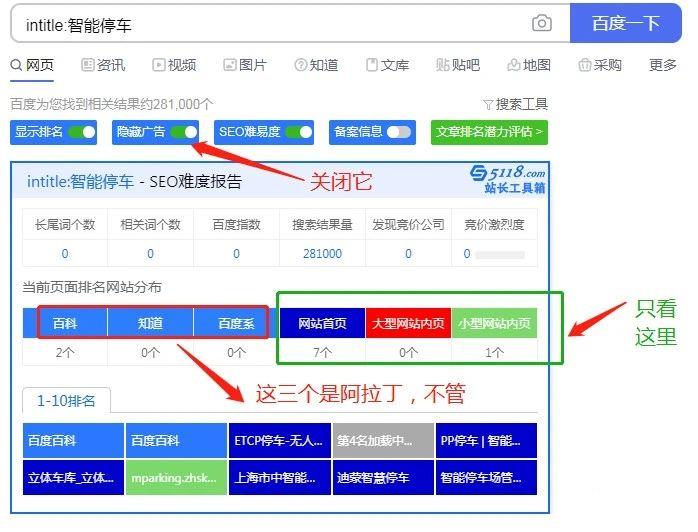This screenshot has width=698, height=532.
Task: Open the 智能停车场管... ranking tile
Action: click(x=486, y=477)
